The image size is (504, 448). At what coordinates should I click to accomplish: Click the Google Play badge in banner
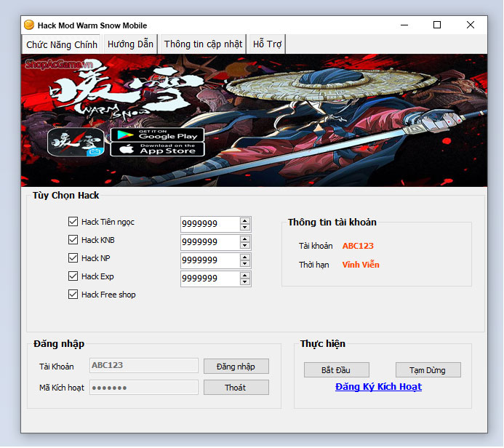click(157, 135)
